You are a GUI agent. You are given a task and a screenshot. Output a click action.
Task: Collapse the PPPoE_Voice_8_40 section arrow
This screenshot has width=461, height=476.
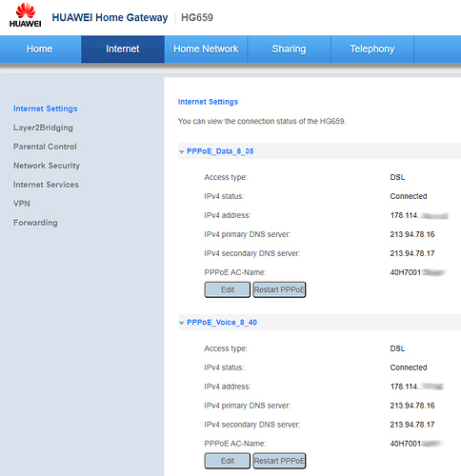pyautogui.click(x=182, y=323)
